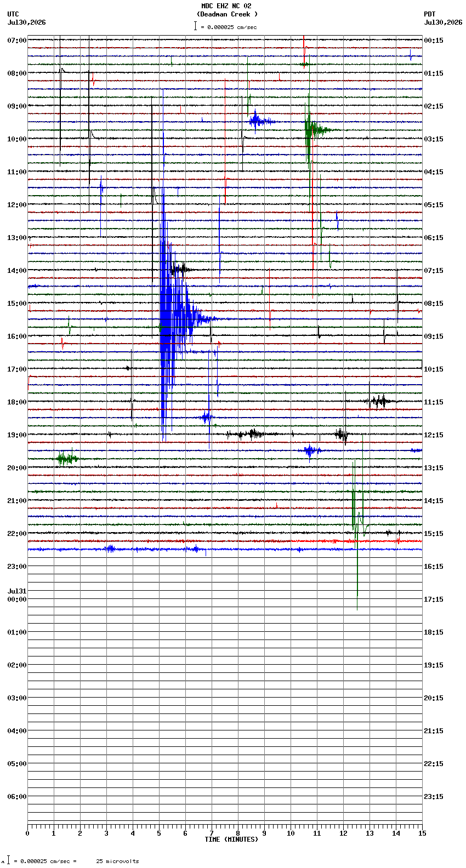Click the 12:00 UTC row label

tap(17, 205)
